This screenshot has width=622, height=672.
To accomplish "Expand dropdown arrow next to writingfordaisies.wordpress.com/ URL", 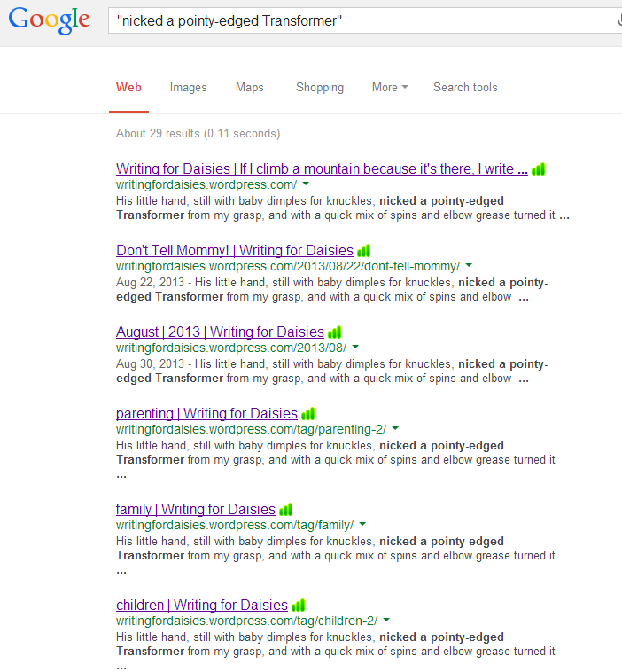I will tap(306, 184).
